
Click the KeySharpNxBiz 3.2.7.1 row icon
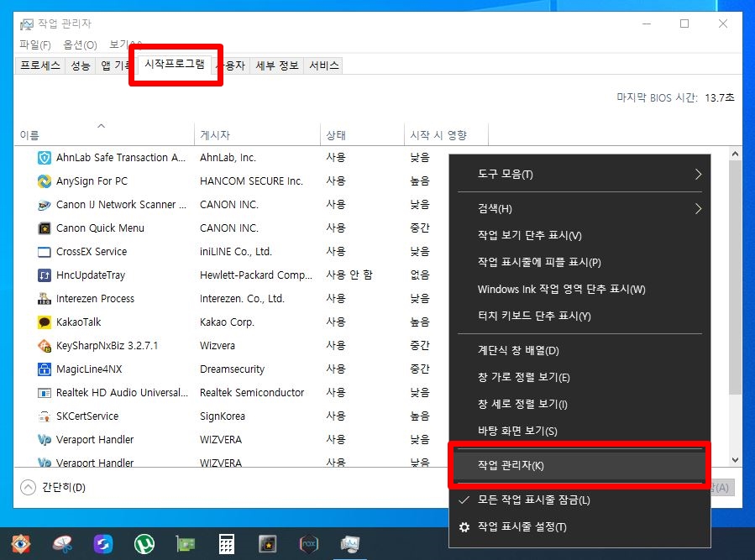pos(45,346)
